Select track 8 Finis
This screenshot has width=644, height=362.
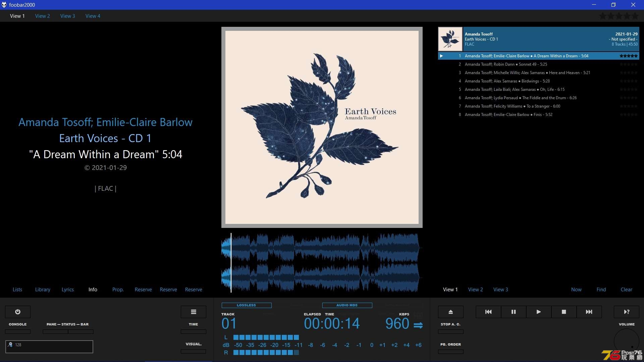[539, 115]
